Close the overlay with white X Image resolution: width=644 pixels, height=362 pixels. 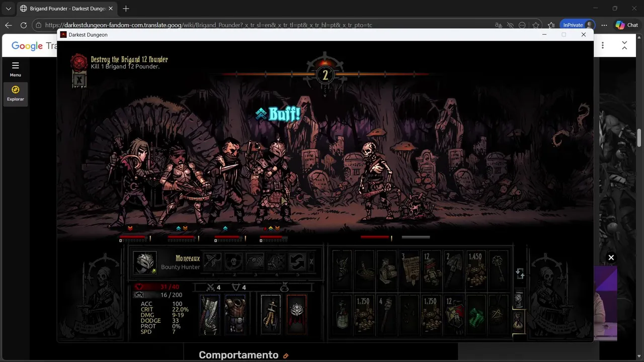click(x=611, y=257)
